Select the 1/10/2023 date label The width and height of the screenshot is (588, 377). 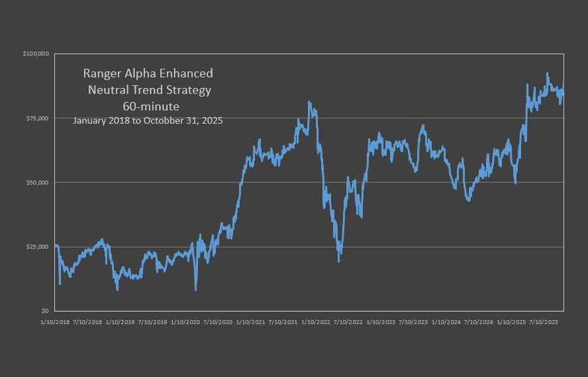pyautogui.click(x=380, y=323)
